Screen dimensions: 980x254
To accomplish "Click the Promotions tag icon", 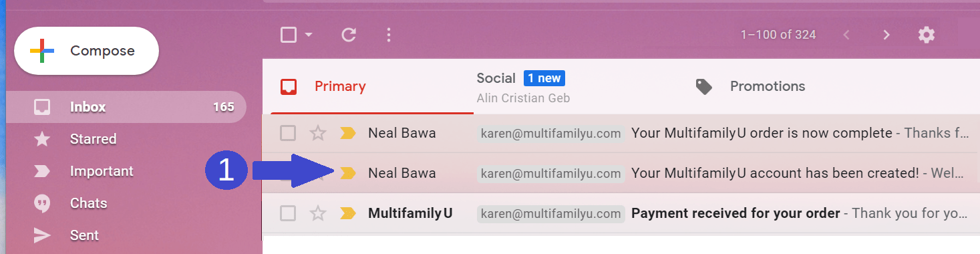I will (x=704, y=86).
